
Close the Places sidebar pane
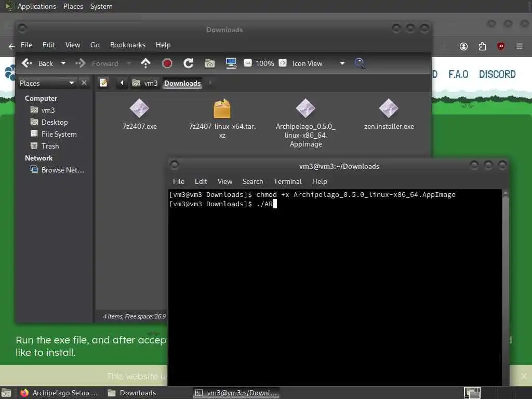pyautogui.click(x=84, y=83)
